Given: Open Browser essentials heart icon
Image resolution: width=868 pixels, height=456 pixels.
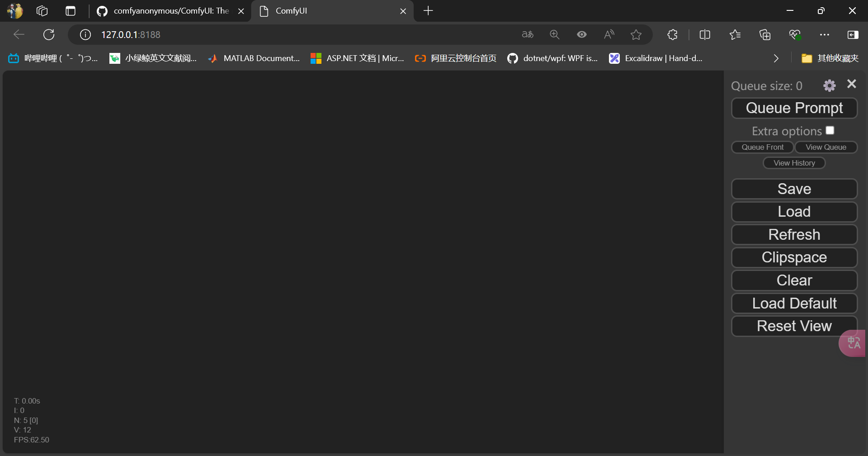Looking at the screenshot, I should [x=795, y=34].
